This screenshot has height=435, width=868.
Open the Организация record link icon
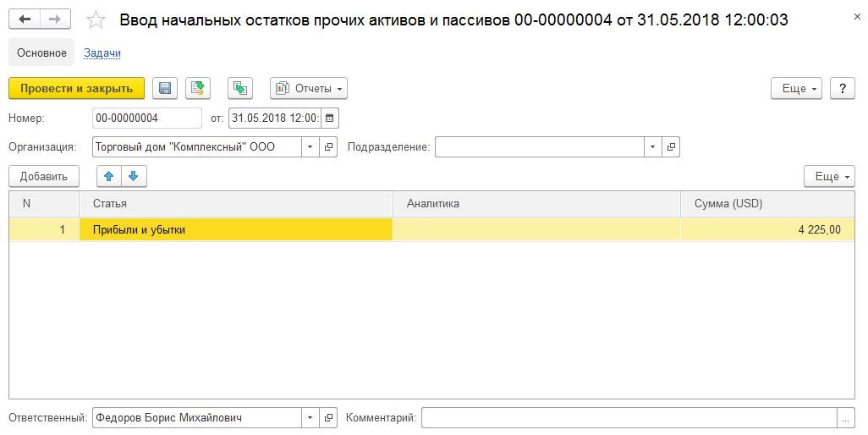(x=328, y=147)
